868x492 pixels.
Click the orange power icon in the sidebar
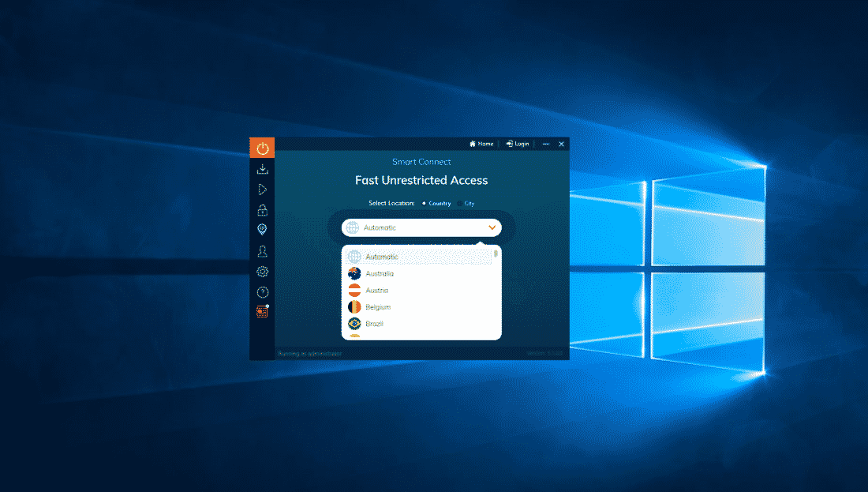(x=263, y=148)
